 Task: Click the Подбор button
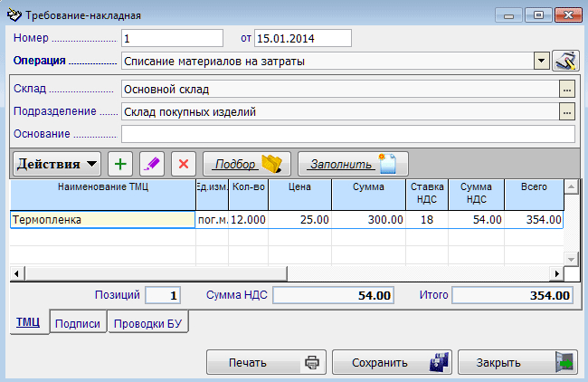(247, 164)
